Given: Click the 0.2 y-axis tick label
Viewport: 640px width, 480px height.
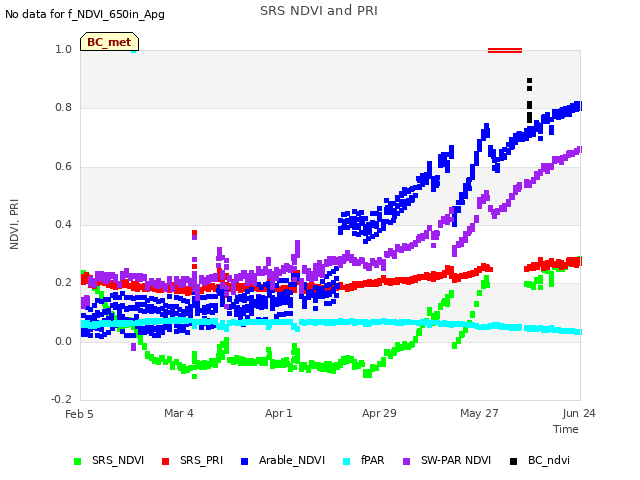Looking at the screenshot, I should tap(63, 283).
